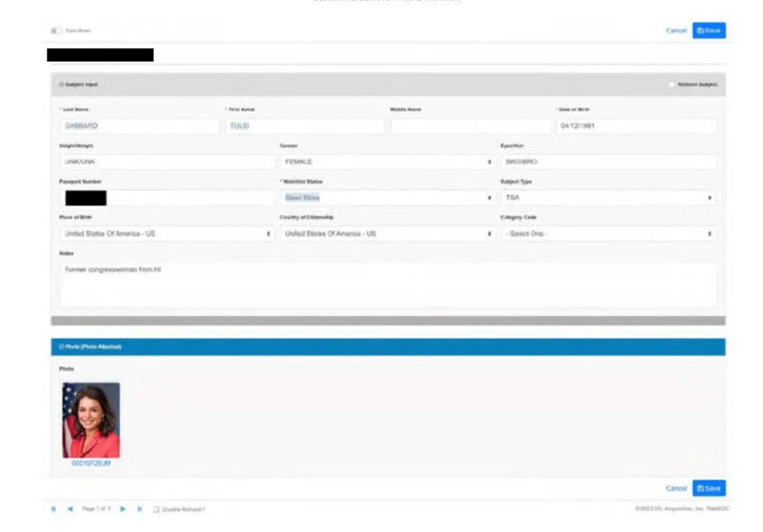Click the Date of Birth field
763x532 pixels.
635,126
